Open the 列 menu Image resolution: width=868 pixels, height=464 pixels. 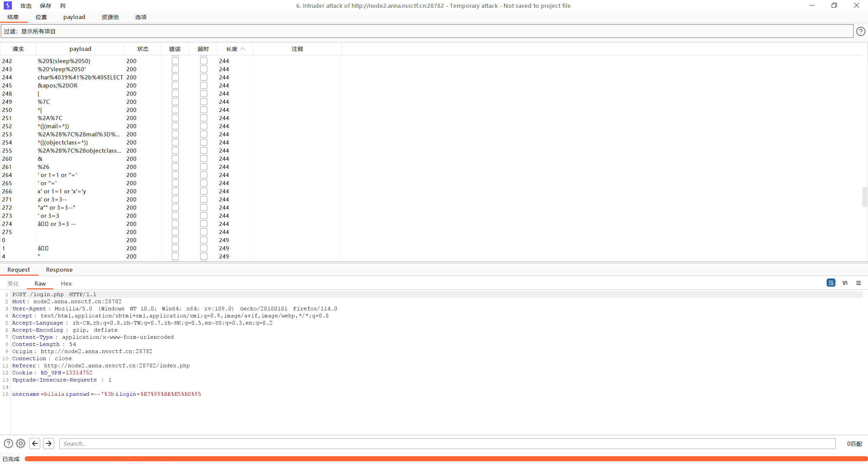point(63,6)
